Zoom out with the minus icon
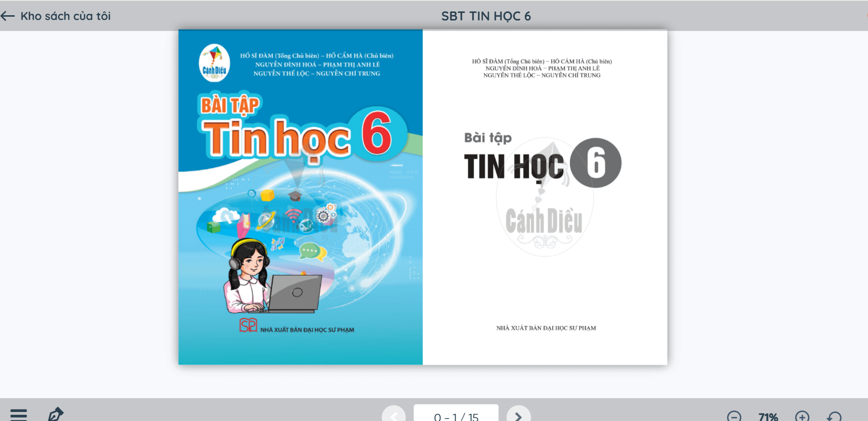The image size is (868, 421). [x=734, y=417]
